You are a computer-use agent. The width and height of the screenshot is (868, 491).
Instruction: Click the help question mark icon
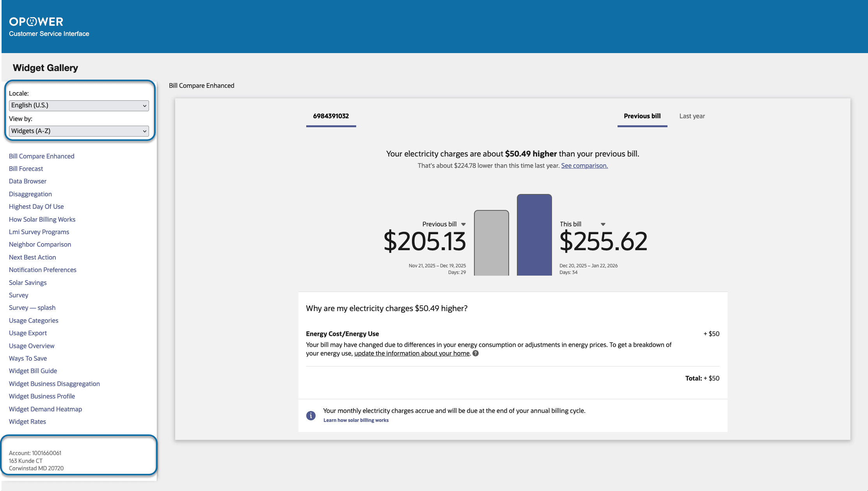coord(476,353)
